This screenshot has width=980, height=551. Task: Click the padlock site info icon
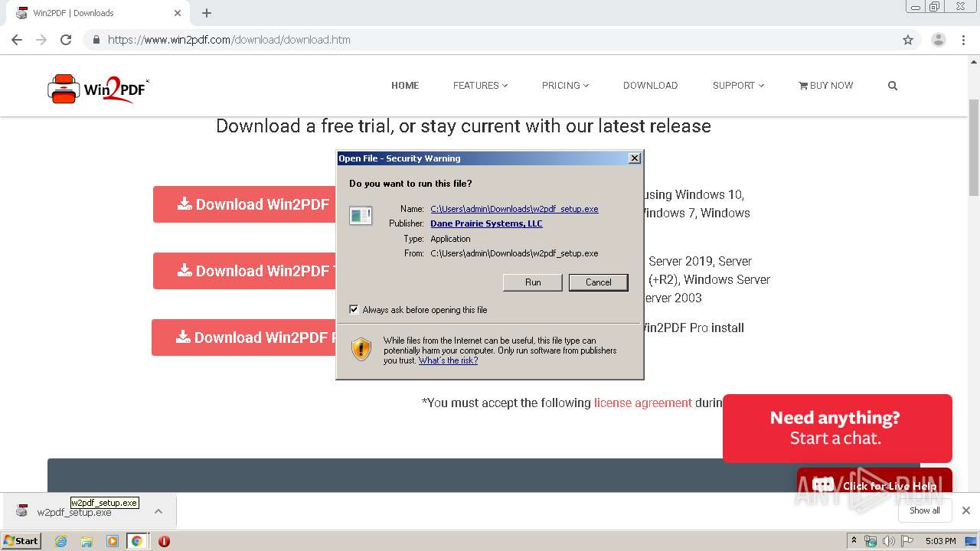(x=96, y=40)
